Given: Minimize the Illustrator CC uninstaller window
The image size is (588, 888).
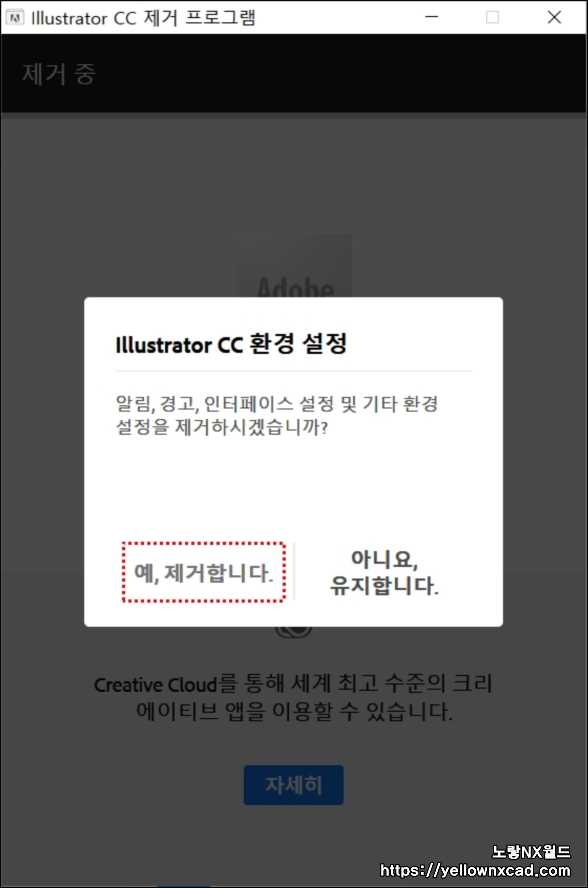Looking at the screenshot, I should pos(432,17).
